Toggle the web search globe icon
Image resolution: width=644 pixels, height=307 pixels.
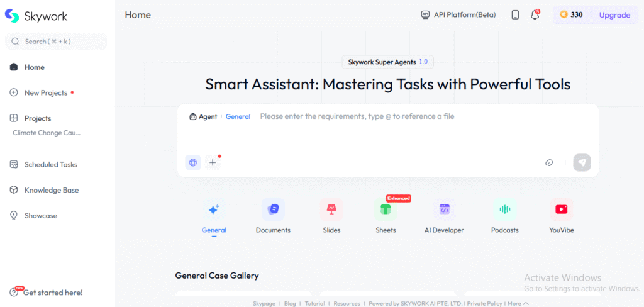click(x=193, y=162)
